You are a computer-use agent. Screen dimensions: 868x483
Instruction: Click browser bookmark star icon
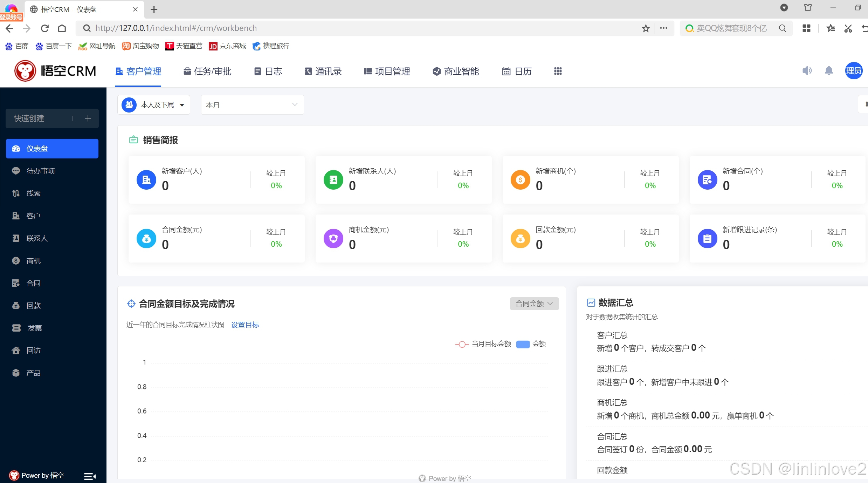tap(646, 28)
